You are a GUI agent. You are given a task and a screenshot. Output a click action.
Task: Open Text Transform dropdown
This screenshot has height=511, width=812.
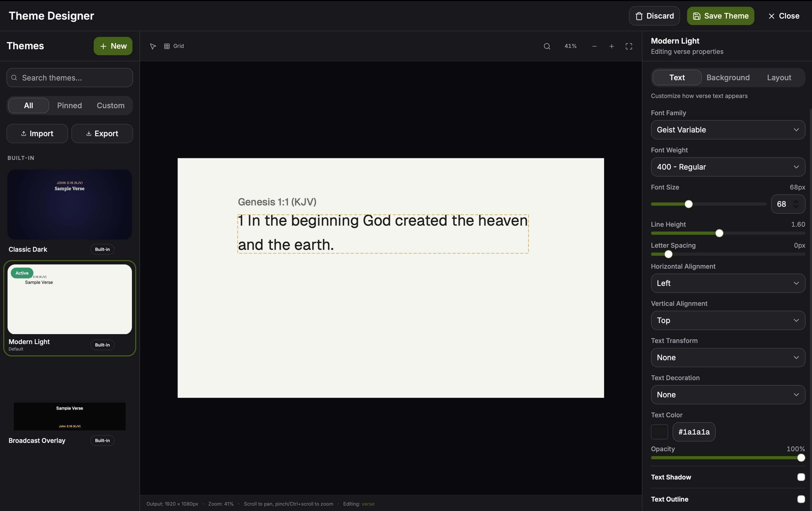(x=728, y=358)
